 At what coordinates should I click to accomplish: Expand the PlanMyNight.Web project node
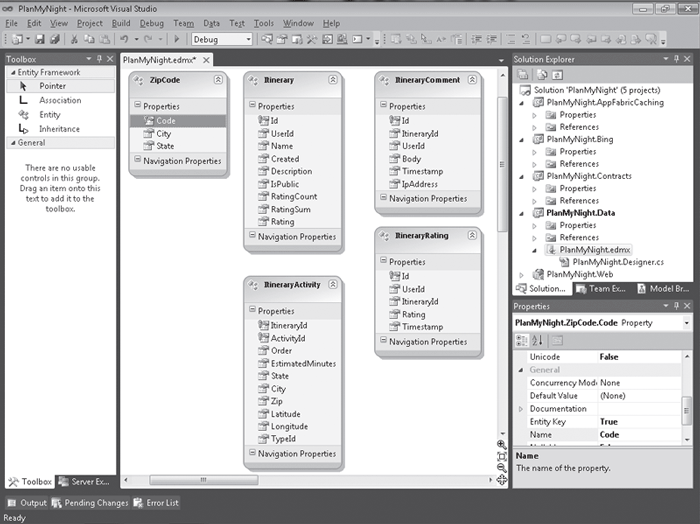click(x=521, y=275)
